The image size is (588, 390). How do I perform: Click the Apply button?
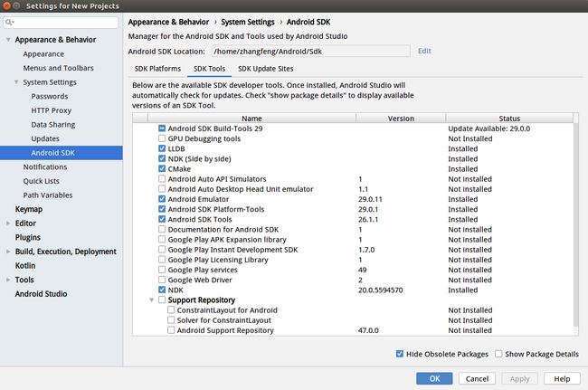click(519, 379)
